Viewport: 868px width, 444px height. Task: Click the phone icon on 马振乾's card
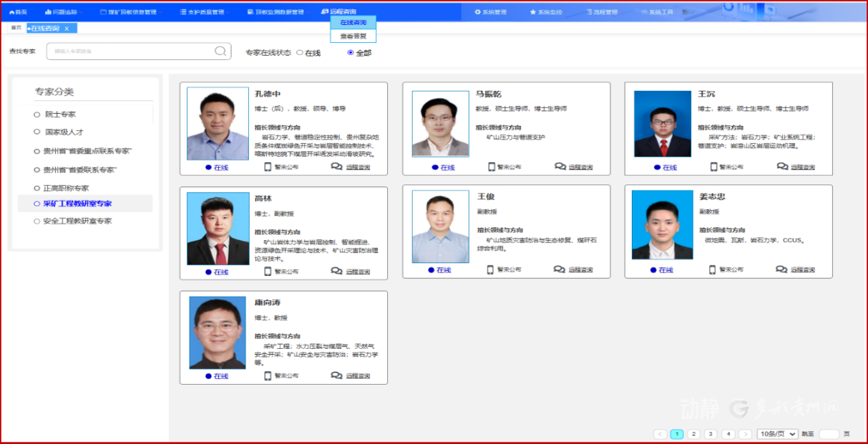tap(492, 167)
